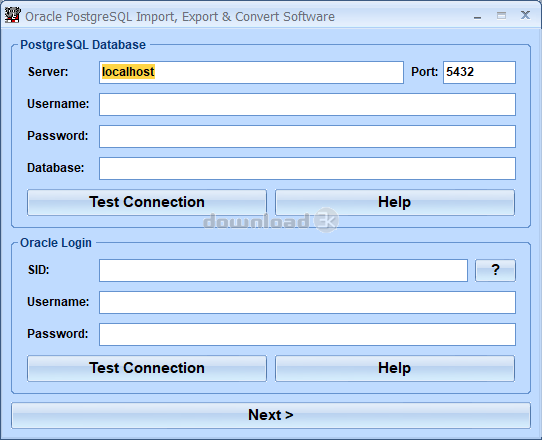542x440 pixels.
Task: Open SID help with question mark button
Action: pyautogui.click(x=495, y=270)
